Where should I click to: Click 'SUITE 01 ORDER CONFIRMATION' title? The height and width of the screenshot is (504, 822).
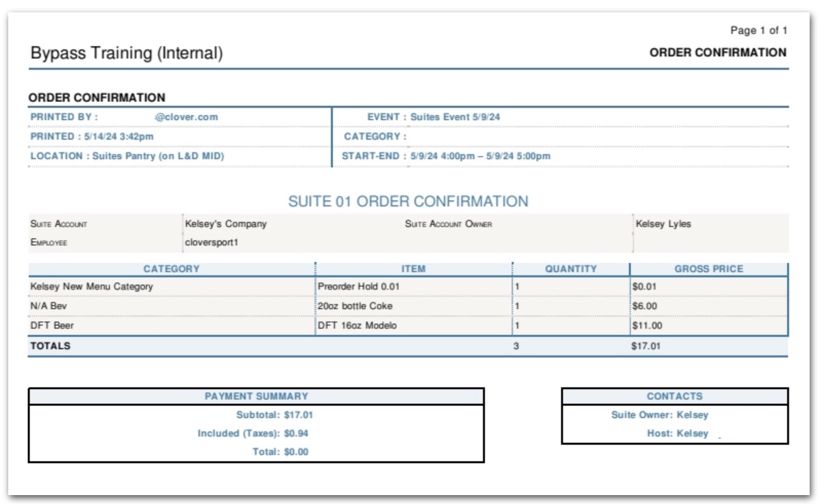(408, 201)
